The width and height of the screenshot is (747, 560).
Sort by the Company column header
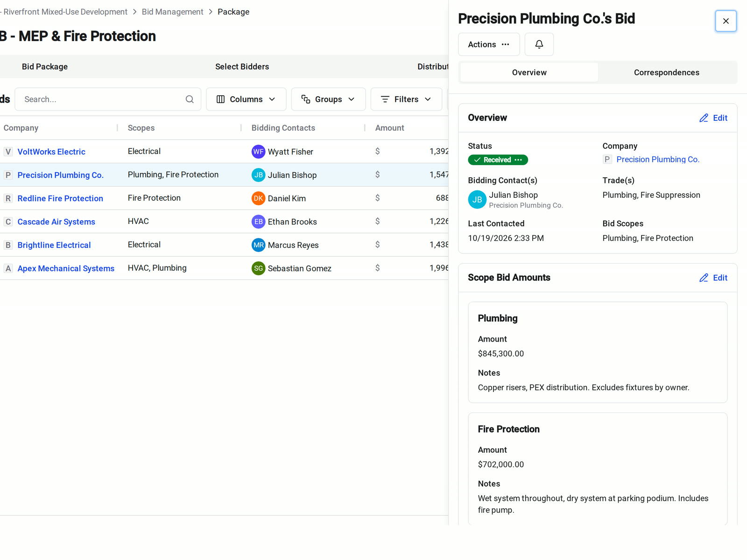[21, 128]
